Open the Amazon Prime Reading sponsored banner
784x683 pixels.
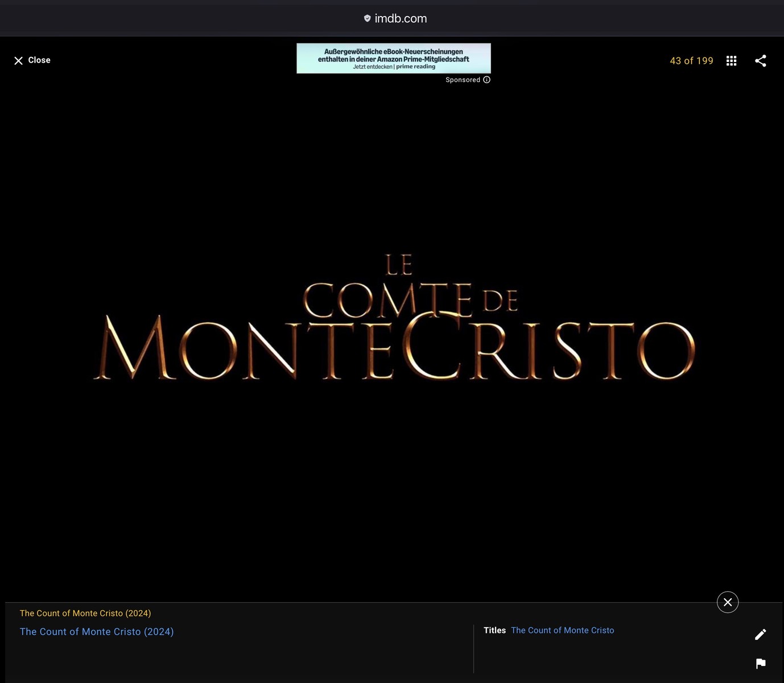coord(394,59)
